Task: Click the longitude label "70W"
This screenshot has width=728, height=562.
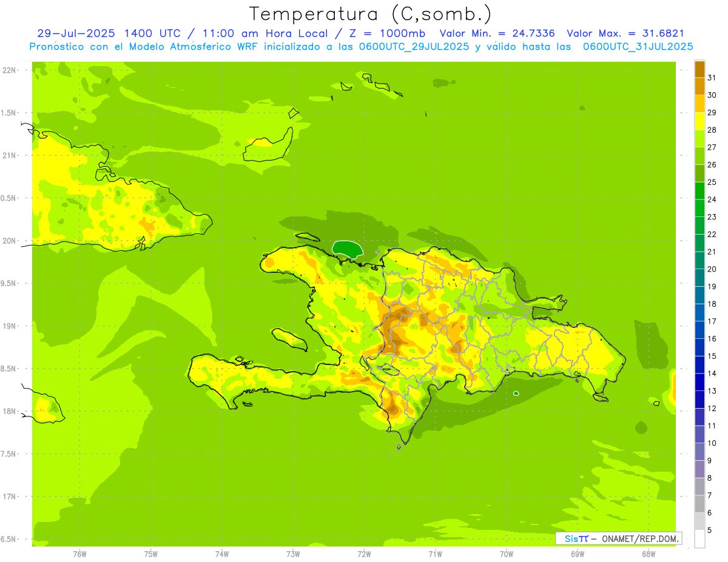Action: click(506, 554)
